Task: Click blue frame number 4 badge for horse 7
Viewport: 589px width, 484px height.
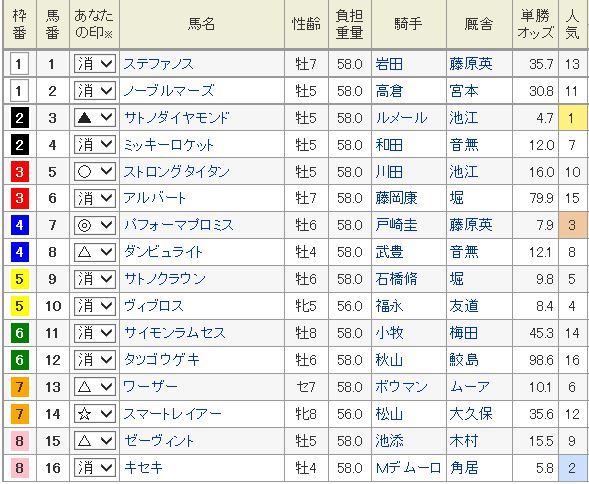Action: [x=20, y=225]
